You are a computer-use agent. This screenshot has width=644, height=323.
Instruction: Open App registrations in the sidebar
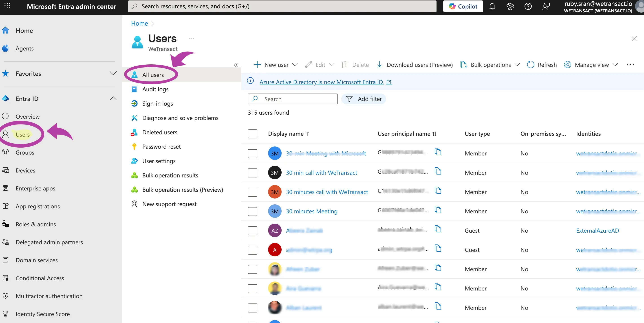37,206
